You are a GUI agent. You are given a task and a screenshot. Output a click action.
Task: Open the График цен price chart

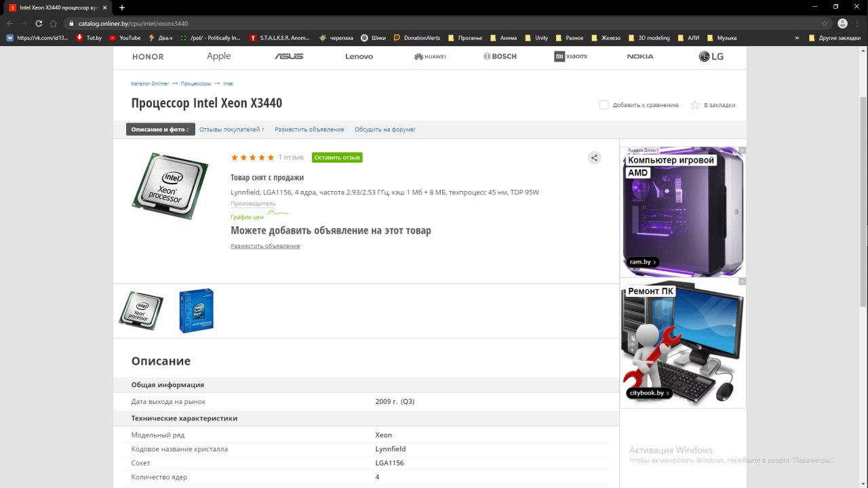click(247, 217)
